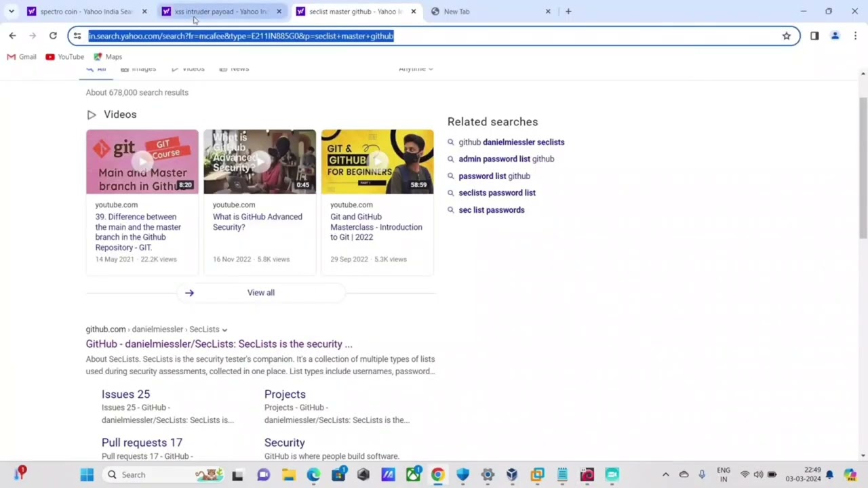
Task: Open the Gmail bookmark
Action: click(22, 57)
